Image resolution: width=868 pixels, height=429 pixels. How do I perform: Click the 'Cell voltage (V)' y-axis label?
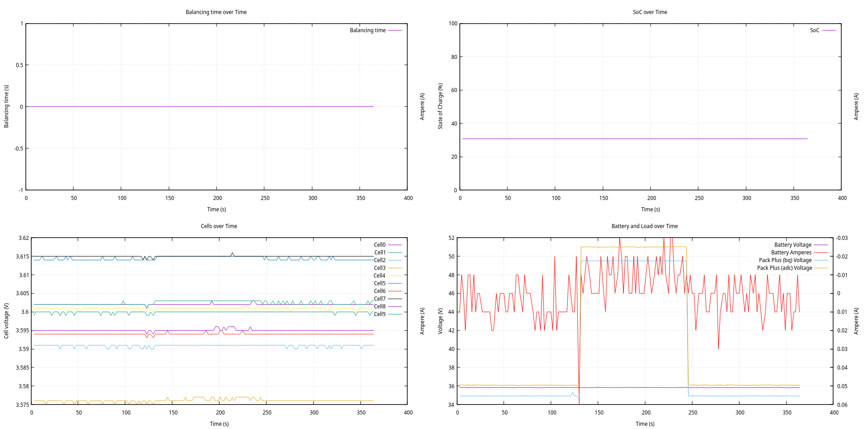6,321
